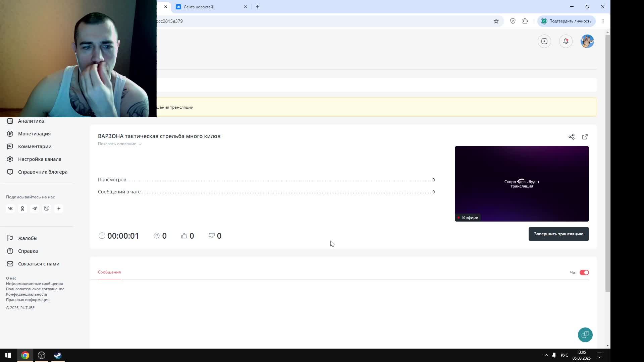Open the notifications bell
The height and width of the screenshot is (362, 644).
[566, 41]
